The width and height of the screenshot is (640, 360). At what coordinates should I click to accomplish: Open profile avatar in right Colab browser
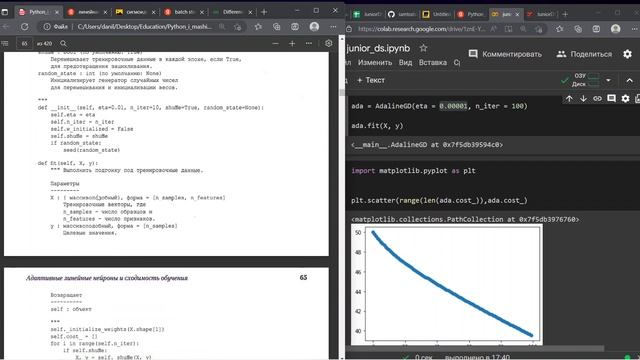(616, 29)
